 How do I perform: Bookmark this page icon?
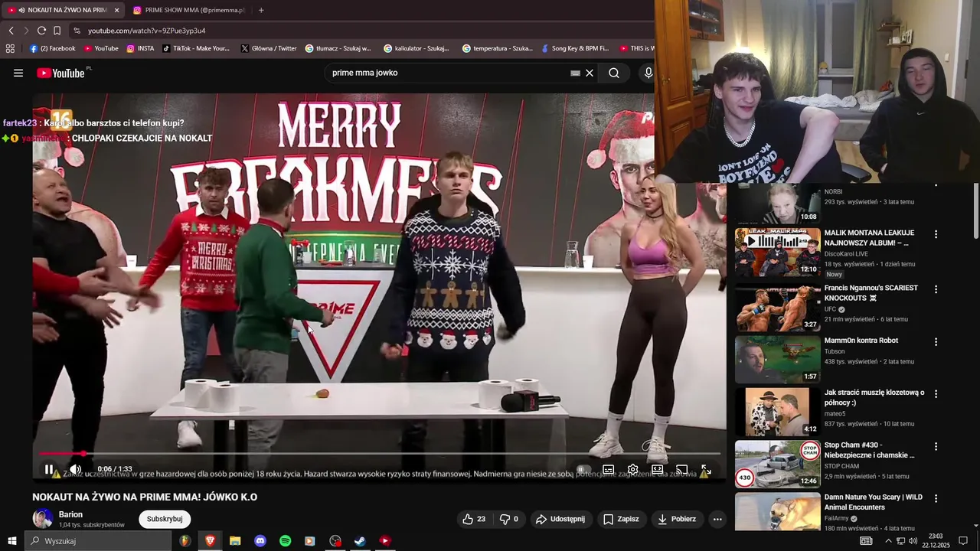point(57,31)
